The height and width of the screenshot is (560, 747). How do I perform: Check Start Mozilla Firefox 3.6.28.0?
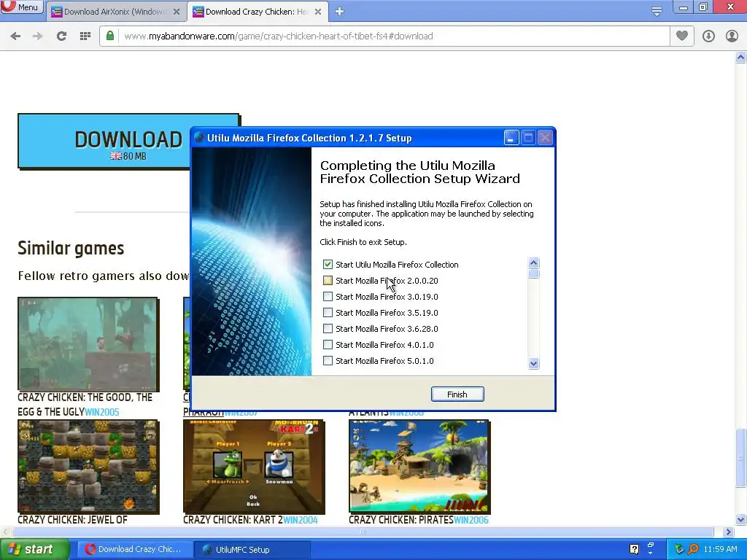click(x=328, y=329)
